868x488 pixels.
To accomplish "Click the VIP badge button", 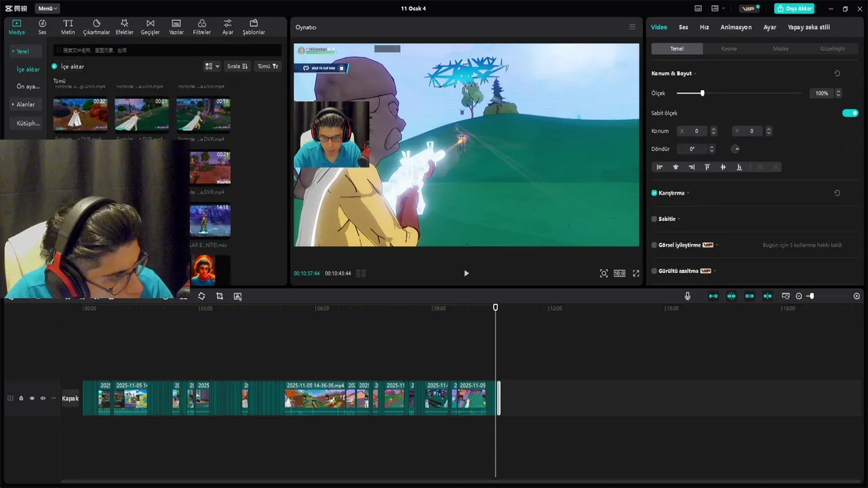I will [x=750, y=9].
